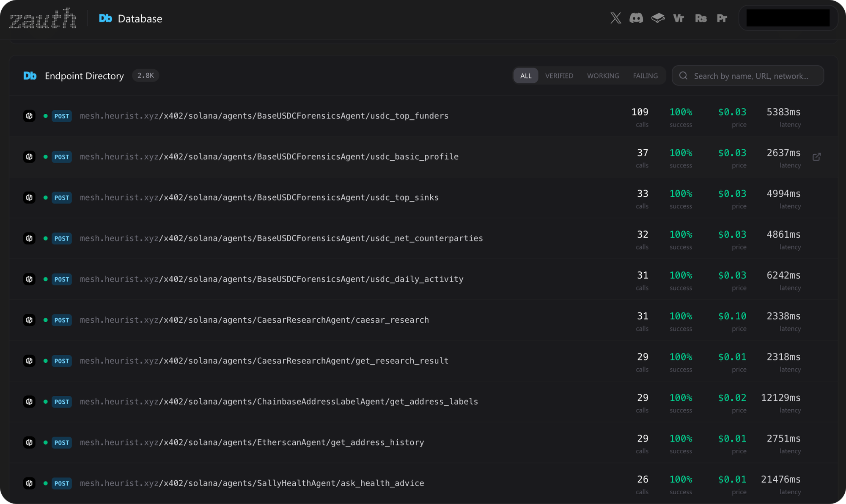Open the X (Twitter) icon link

tap(616, 18)
